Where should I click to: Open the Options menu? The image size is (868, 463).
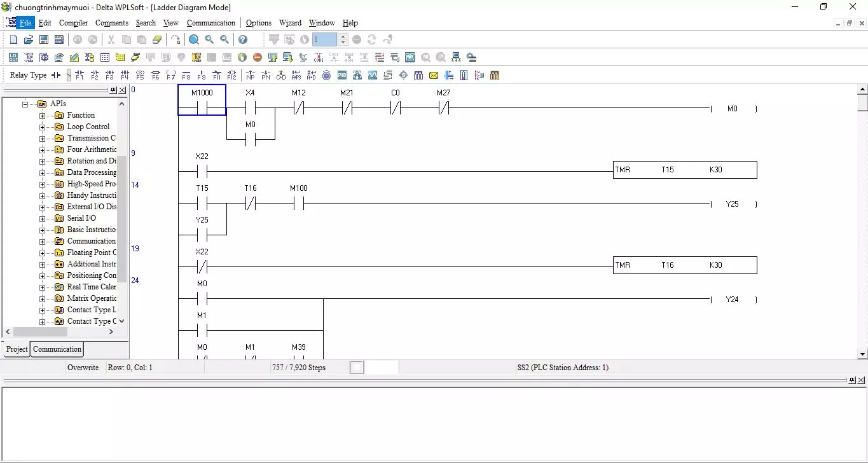(259, 23)
